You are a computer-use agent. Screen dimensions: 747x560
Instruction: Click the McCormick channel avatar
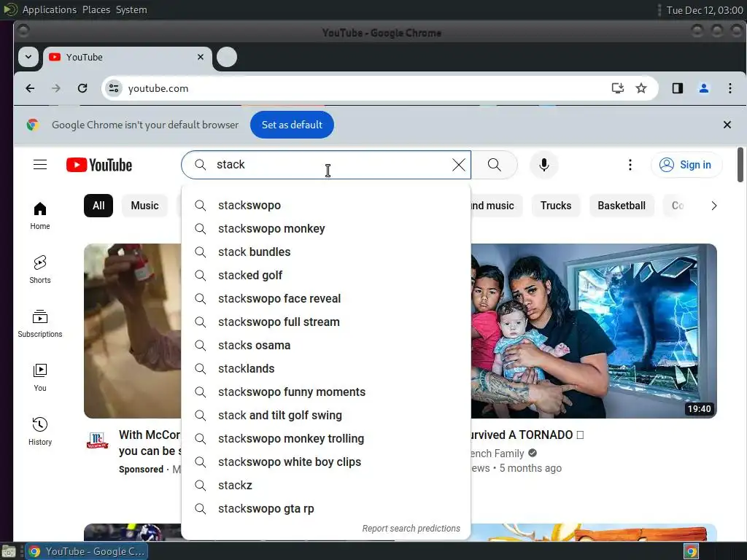pos(97,440)
